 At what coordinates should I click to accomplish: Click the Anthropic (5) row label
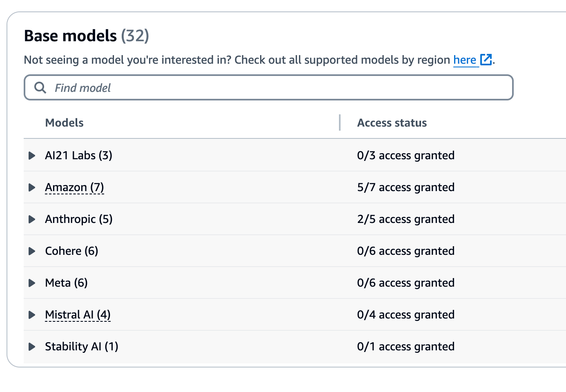coord(78,219)
